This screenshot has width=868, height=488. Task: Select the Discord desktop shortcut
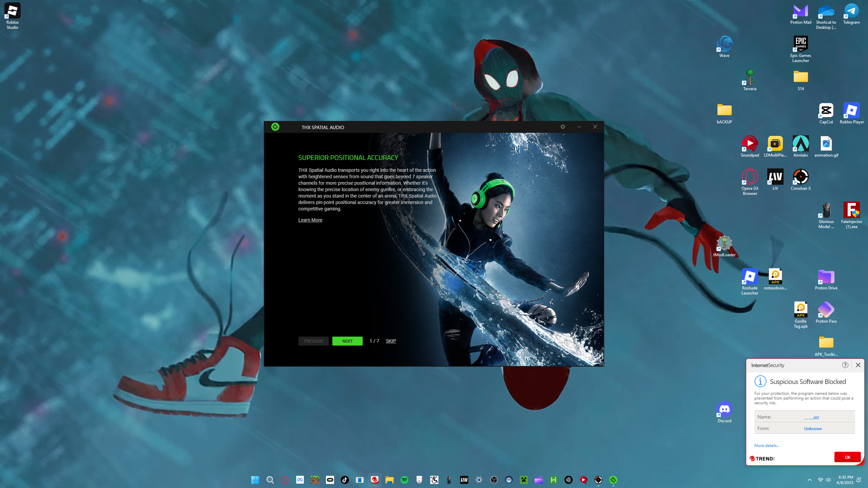(724, 412)
